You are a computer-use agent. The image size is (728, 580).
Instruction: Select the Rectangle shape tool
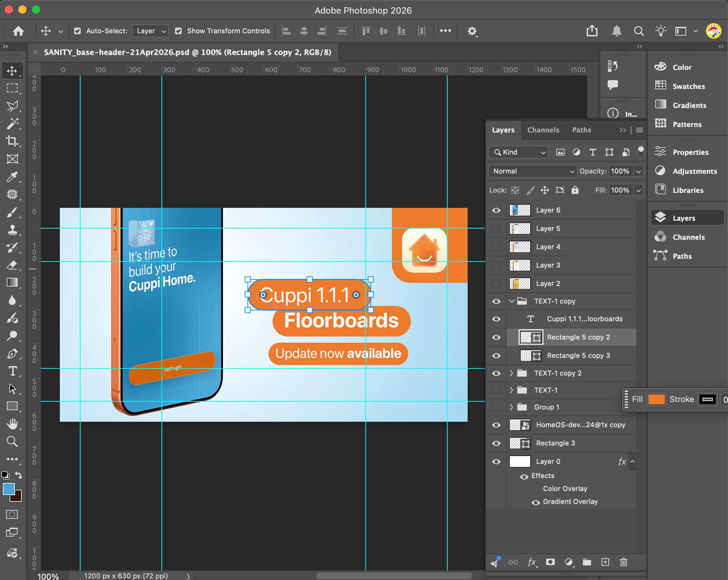point(12,406)
